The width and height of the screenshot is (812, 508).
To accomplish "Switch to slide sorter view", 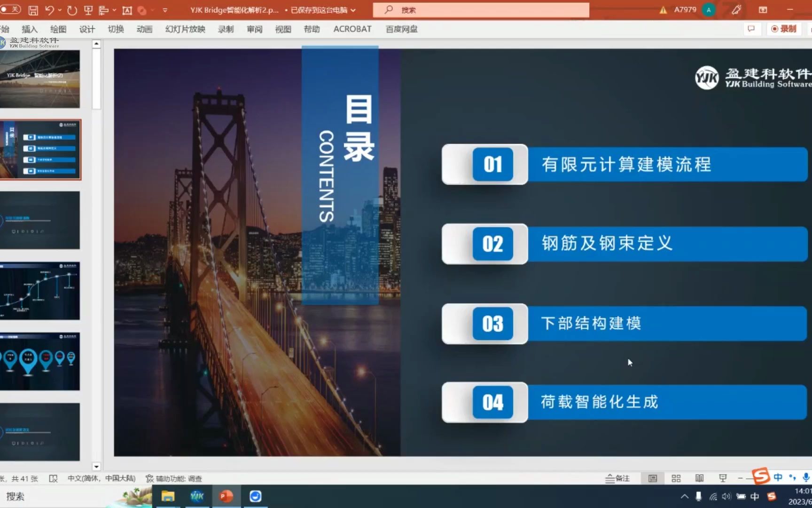I will coord(676,478).
